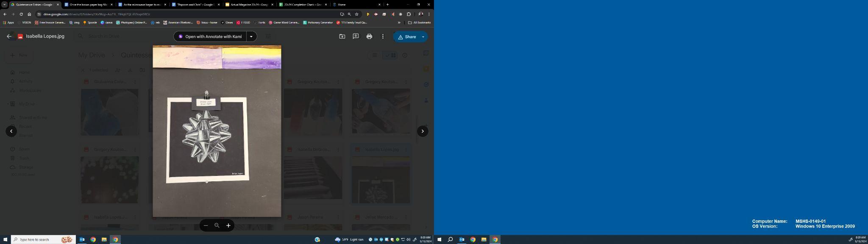This screenshot has height=244, width=868.
Task: Click the search icon on right monitor taskbar
Action: click(451, 239)
